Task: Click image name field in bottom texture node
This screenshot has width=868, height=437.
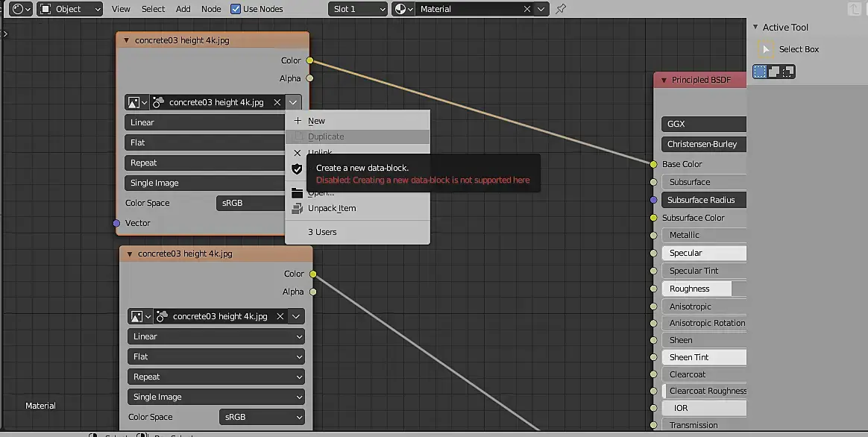Action: 221,316
